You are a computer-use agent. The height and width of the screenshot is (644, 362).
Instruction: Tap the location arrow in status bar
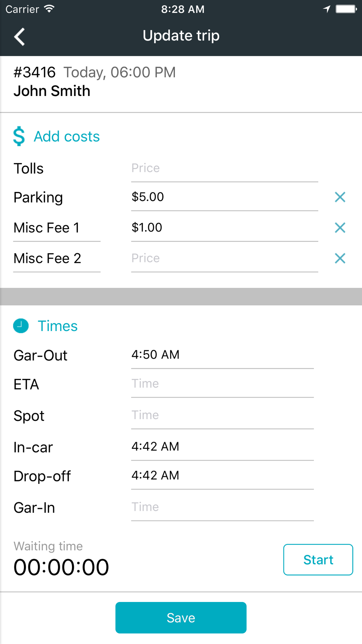tap(327, 9)
